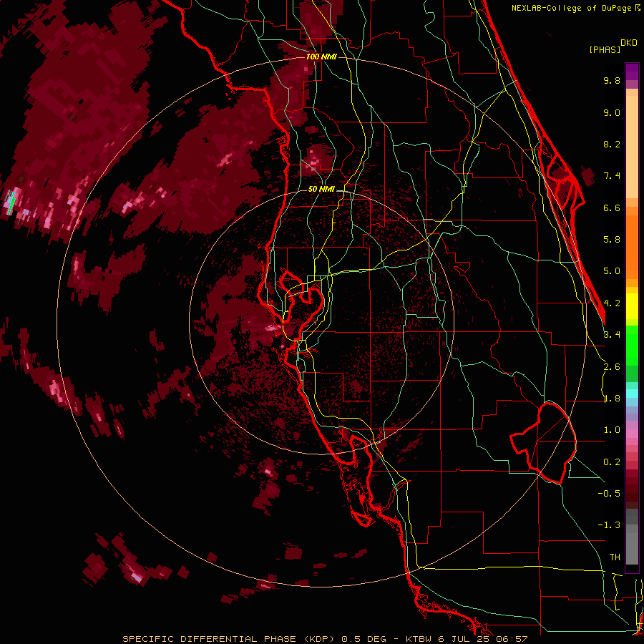Click the 4.2 value on the color scale
The height and width of the screenshot is (644, 644).
[612, 303]
